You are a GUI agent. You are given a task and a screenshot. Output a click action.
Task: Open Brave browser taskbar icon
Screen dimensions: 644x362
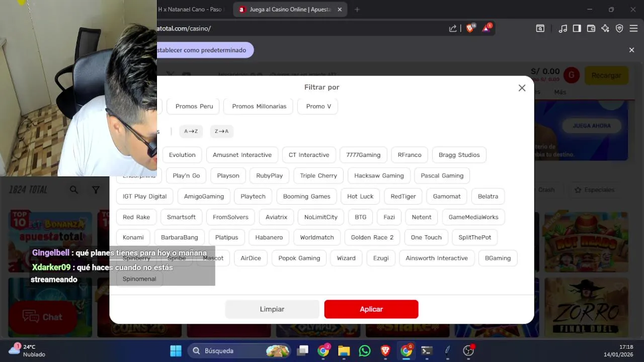click(385, 350)
